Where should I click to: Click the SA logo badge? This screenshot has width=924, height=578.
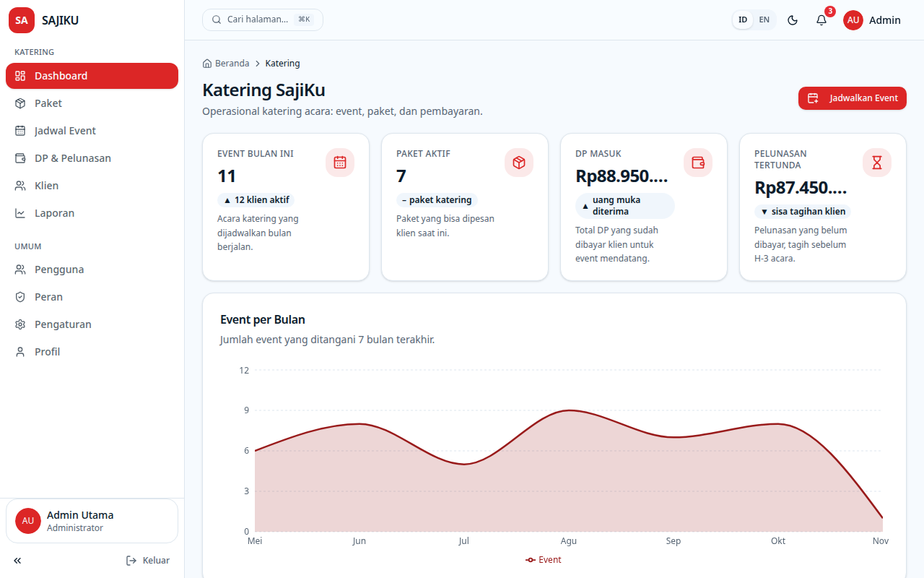[22, 20]
